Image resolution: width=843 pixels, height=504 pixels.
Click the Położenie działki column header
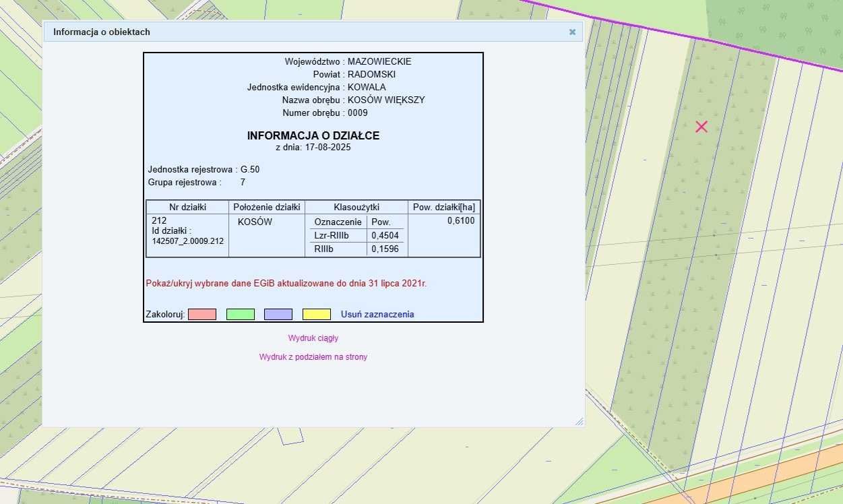coord(268,207)
